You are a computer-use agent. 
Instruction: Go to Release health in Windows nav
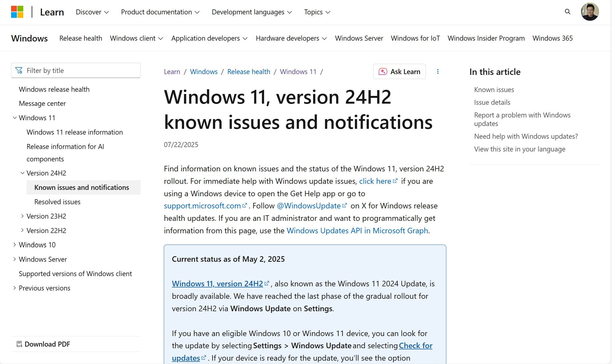[x=81, y=38]
